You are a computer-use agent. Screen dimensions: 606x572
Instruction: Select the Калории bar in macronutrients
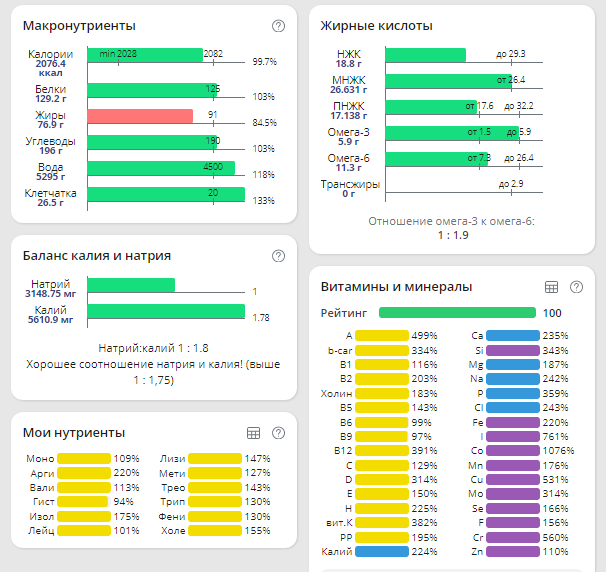(146, 53)
